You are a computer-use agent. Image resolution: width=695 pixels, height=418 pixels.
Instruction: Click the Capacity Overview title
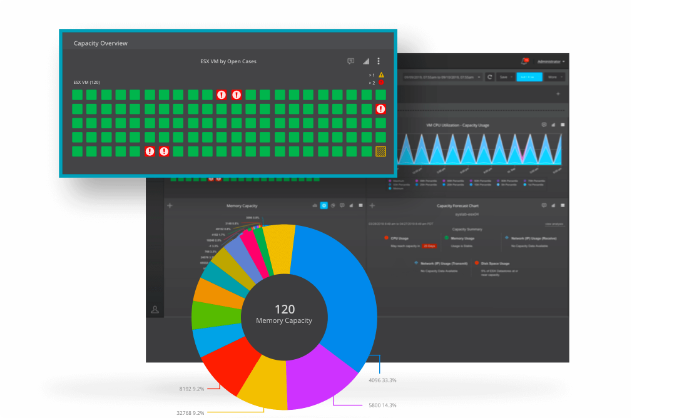click(101, 43)
